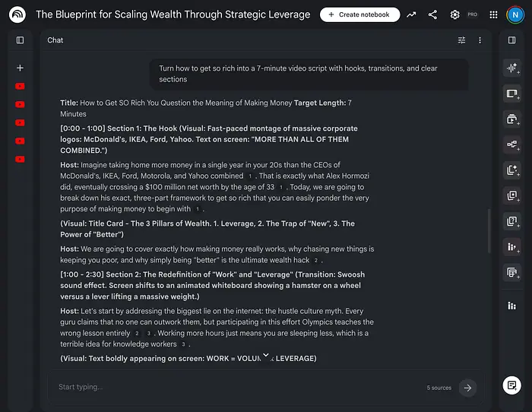Screen dimensions: 532x412
Task: Open chat more options menu
Action: pos(480,40)
